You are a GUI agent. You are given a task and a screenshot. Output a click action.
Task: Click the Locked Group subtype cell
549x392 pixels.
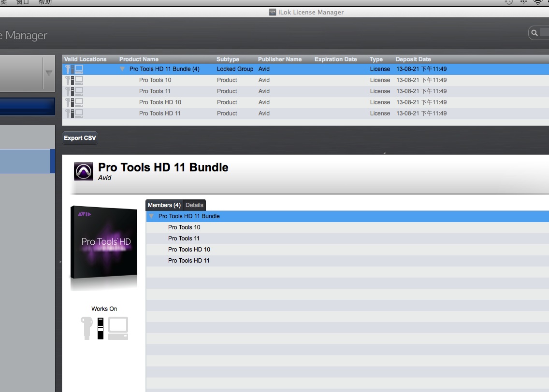(x=235, y=69)
